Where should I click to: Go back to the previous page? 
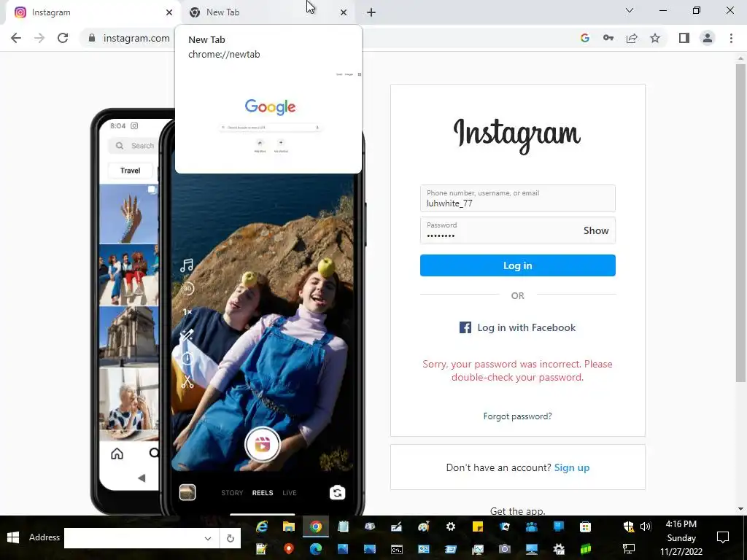(16, 38)
